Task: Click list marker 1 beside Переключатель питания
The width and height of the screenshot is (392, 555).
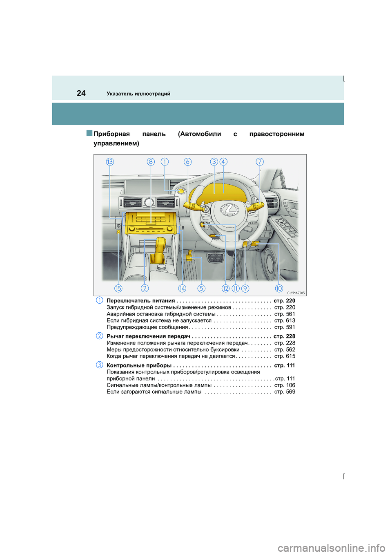Action: tap(100, 300)
